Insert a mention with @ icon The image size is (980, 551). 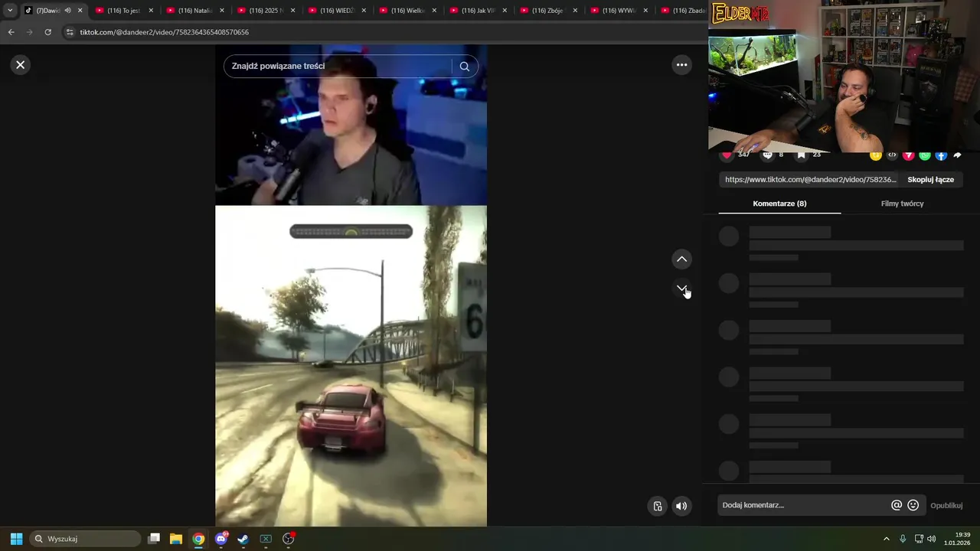tap(897, 505)
